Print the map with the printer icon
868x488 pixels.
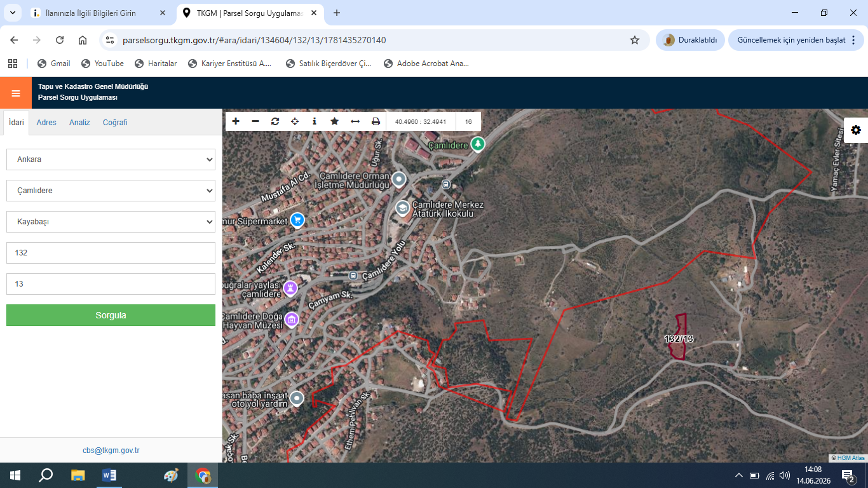coord(376,121)
